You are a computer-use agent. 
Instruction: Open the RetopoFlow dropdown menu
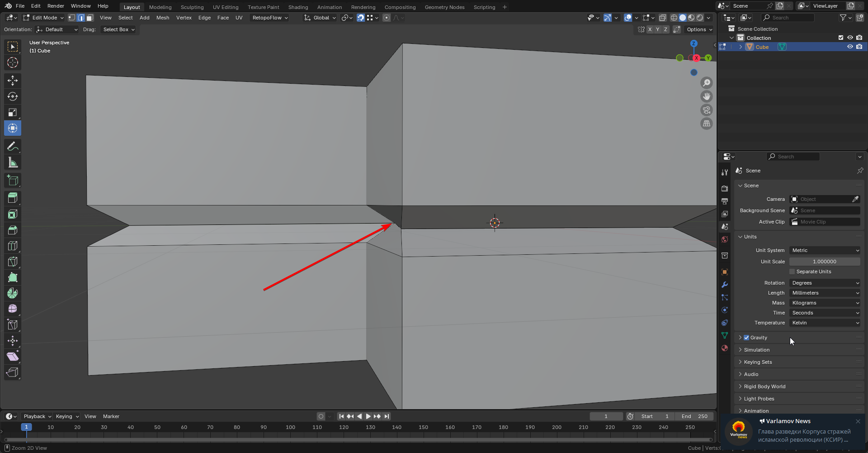[x=270, y=18]
